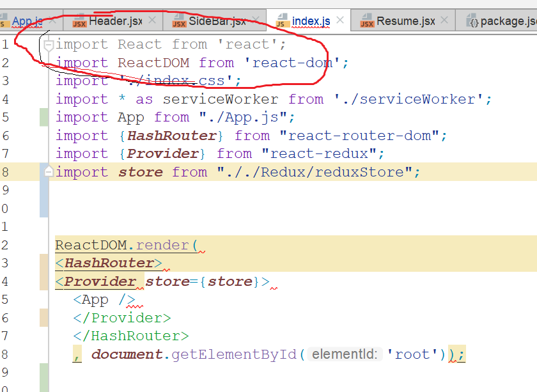
Task: Click the blue change marker beside the blank lines
Action: [x=44, y=190]
